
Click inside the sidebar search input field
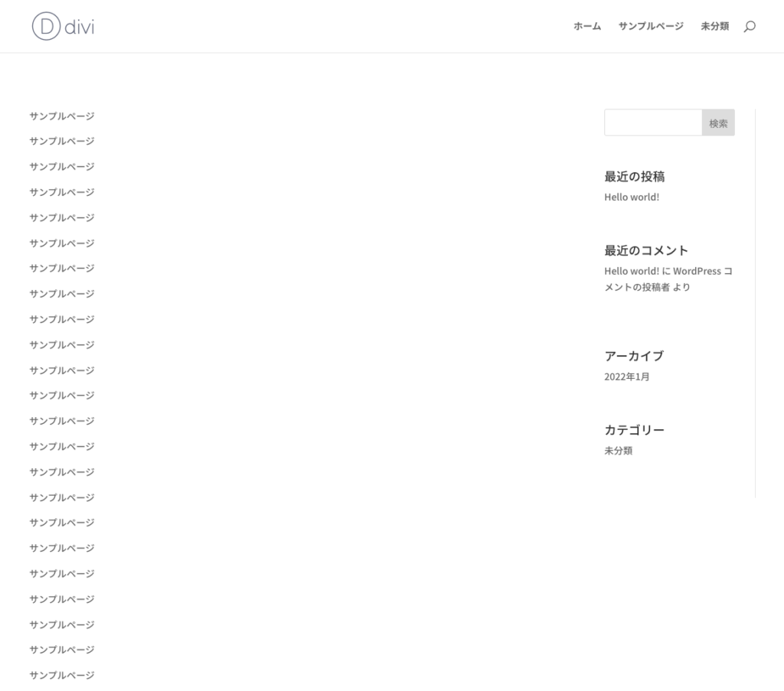(652, 122)
